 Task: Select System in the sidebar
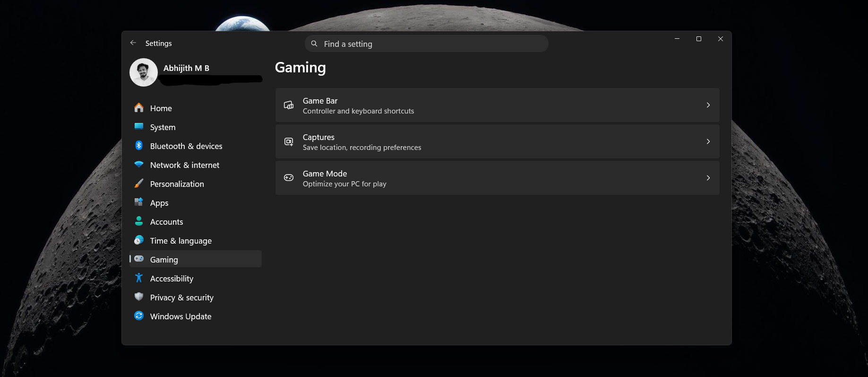[x=196, y=127]
